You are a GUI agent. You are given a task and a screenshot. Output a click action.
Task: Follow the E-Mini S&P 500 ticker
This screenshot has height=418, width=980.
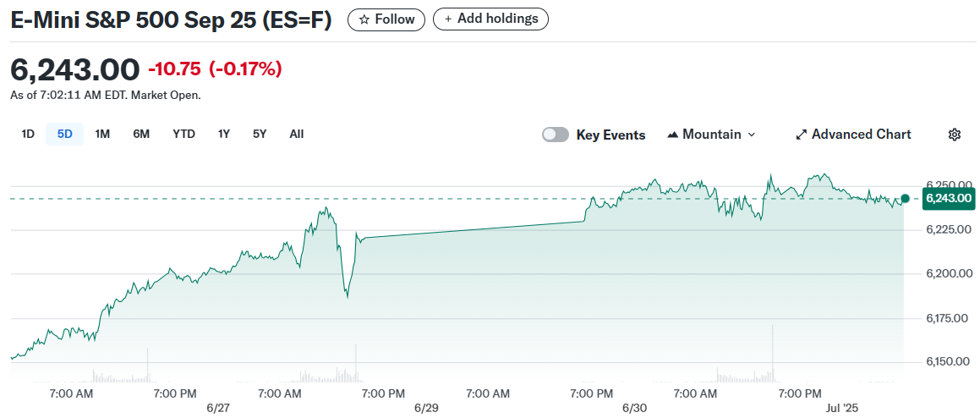click(x=386, y=19)
